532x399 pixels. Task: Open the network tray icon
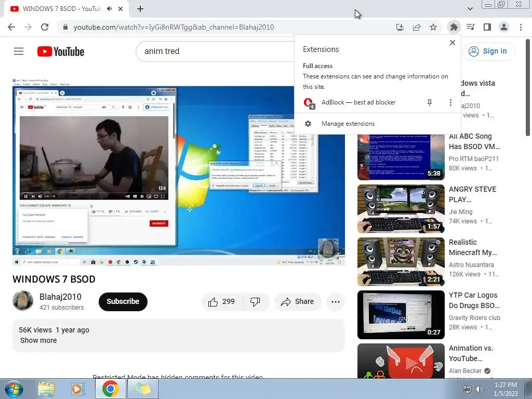467,389
